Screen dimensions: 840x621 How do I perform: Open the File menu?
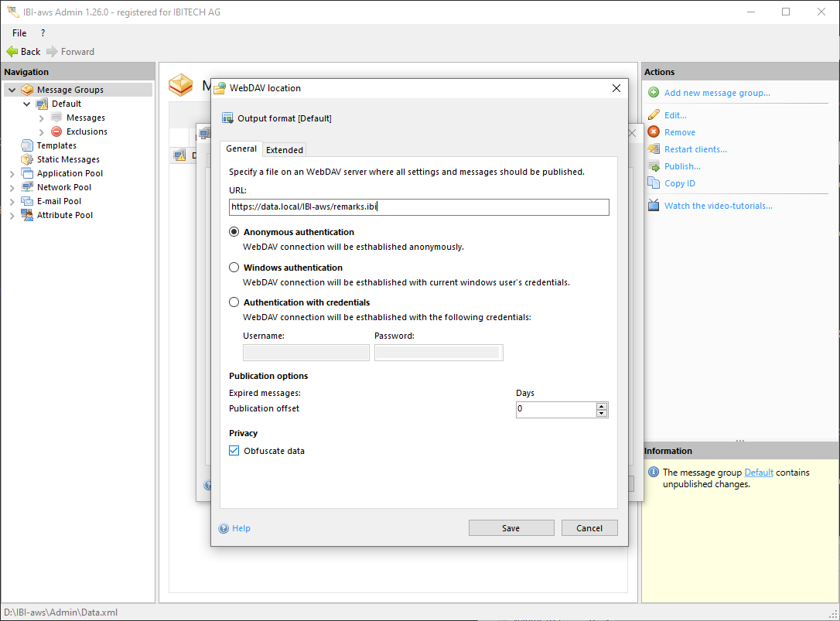pos(19,33)
